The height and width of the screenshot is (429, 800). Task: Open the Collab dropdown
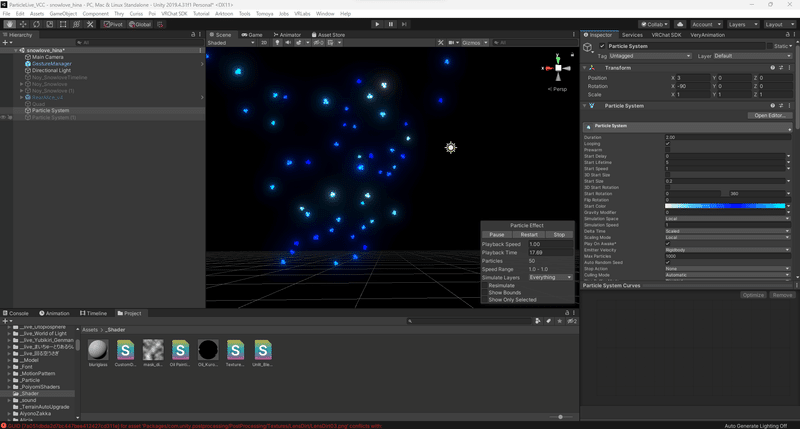click(654, 24)
